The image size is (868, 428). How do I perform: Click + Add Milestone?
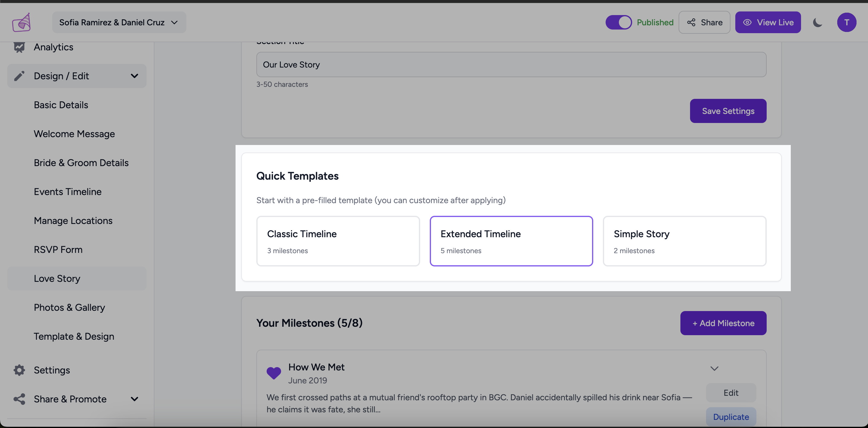(x=723, y=323)
